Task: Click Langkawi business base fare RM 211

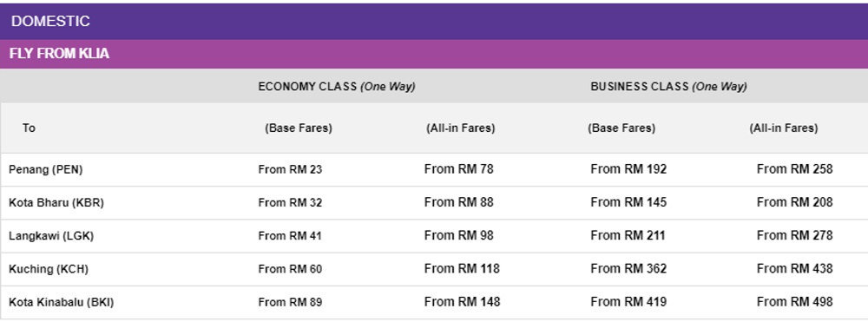Action: tap(628, 236)
